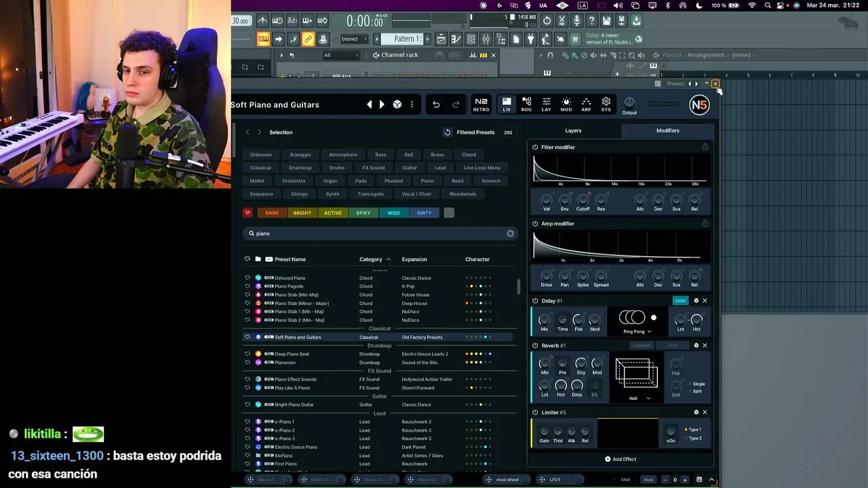Select the Strings category tag
The width and height of the screenshot is (868, 488).
click(299, 194)
